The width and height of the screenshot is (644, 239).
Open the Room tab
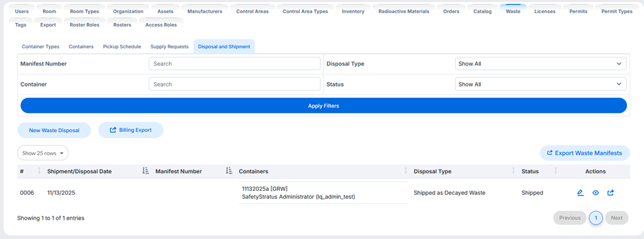click(x=50, y=11)
